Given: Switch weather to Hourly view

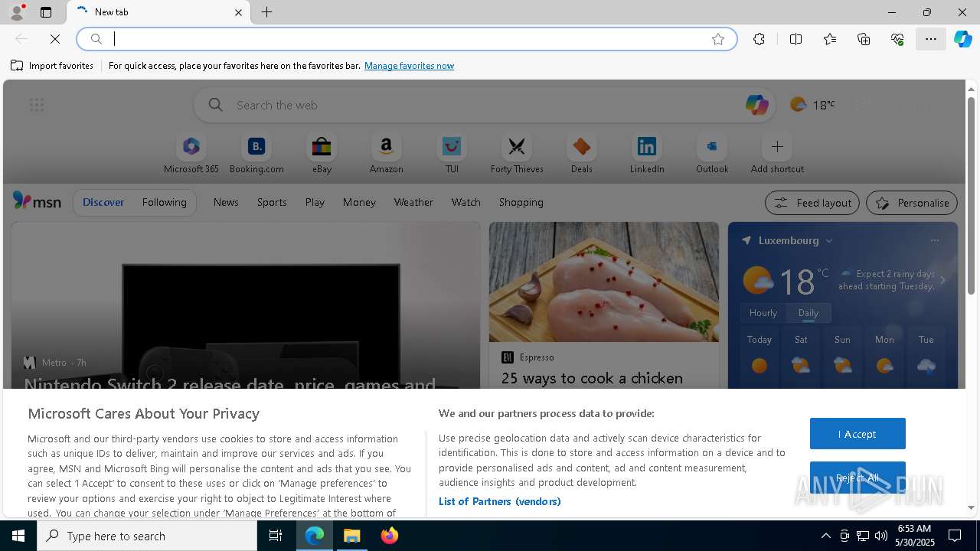Looking at the screenshot, I should coord(763,313).
